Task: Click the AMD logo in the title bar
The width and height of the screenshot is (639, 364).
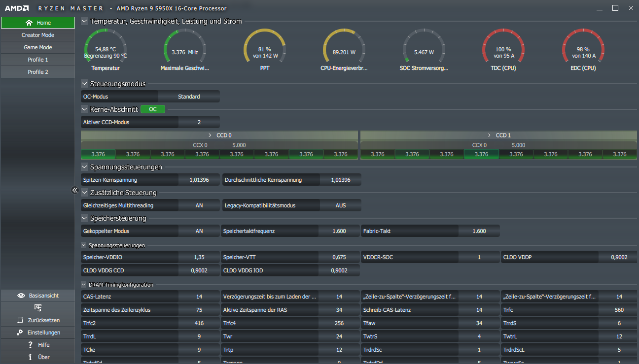Action: pos(17,8)
